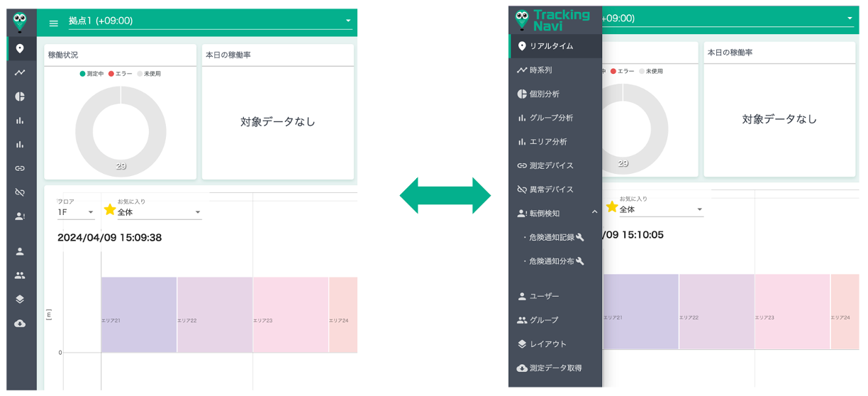Open the pie chart icon in collapsed sidebar
This screenshot has width=868, height=396.
20,97
